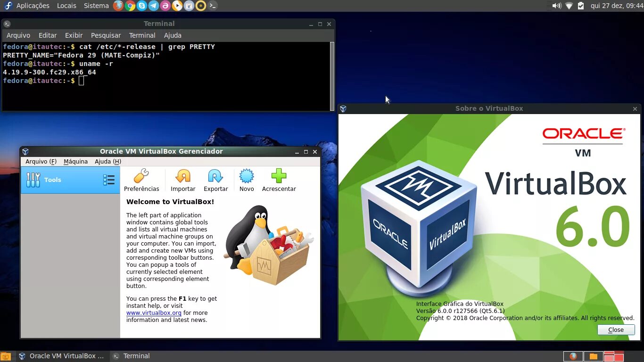The height and width of the screenshot is (362, 644).
Task: Switch to Terminal taskbar entry
Action: pyautogui.click(x=132, y=356)
